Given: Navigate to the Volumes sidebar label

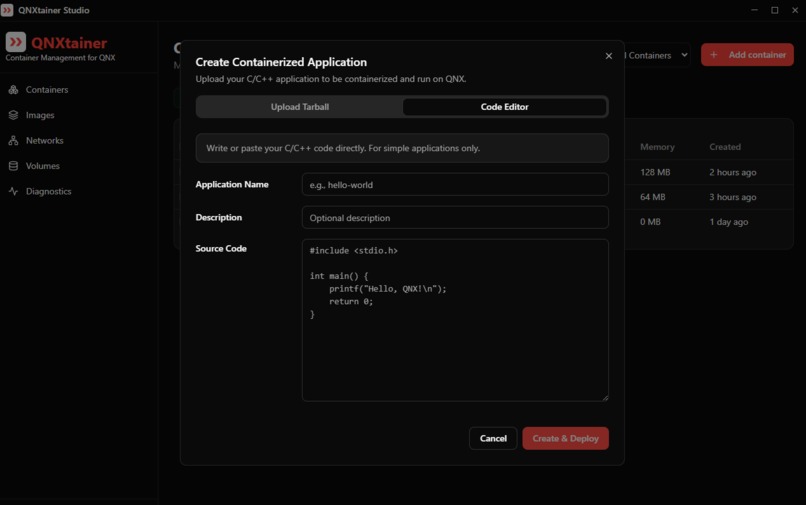Looking at the screenshot, I should tap(43, 166).
